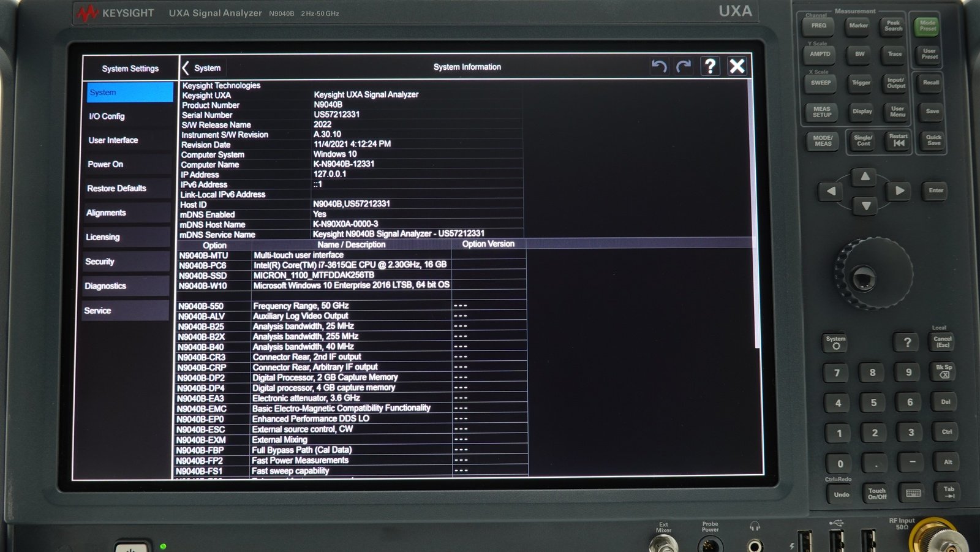This screenshot has height=552, width=980.
Task: Click the User Menu hardware key
Action: pyautogui.click(x=897, y=112)
